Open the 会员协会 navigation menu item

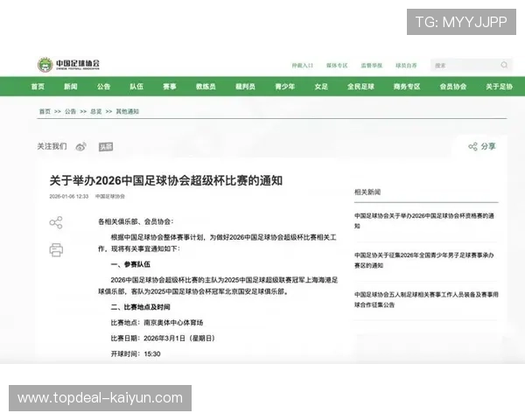[x=453, y=87]
